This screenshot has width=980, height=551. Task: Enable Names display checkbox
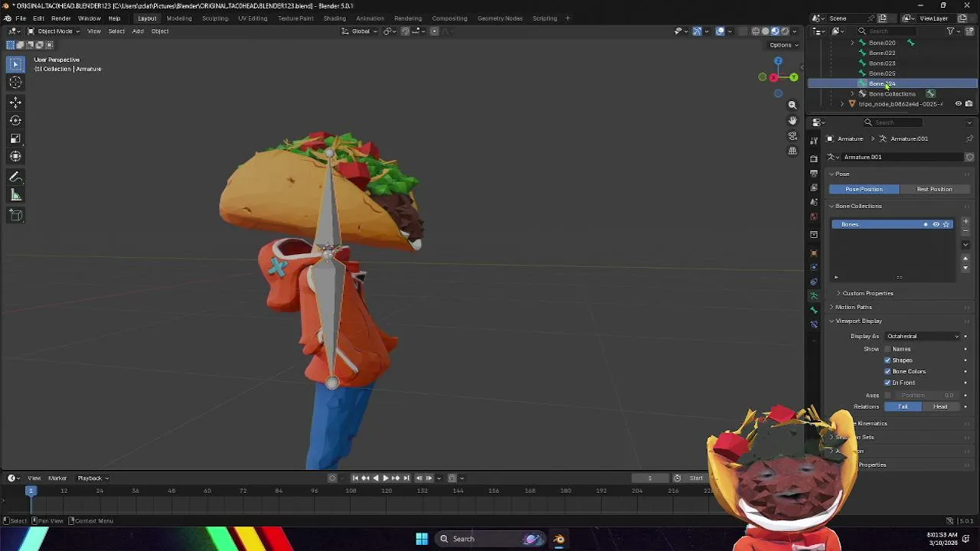click(x=888, y=349)
